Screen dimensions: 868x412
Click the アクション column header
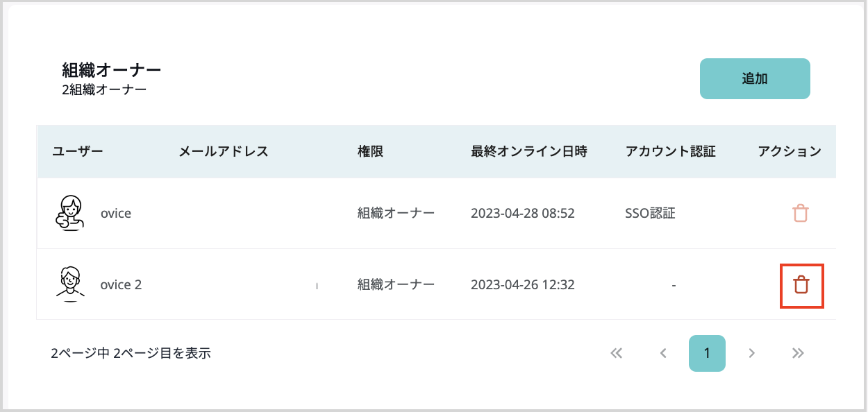(790, 151)
